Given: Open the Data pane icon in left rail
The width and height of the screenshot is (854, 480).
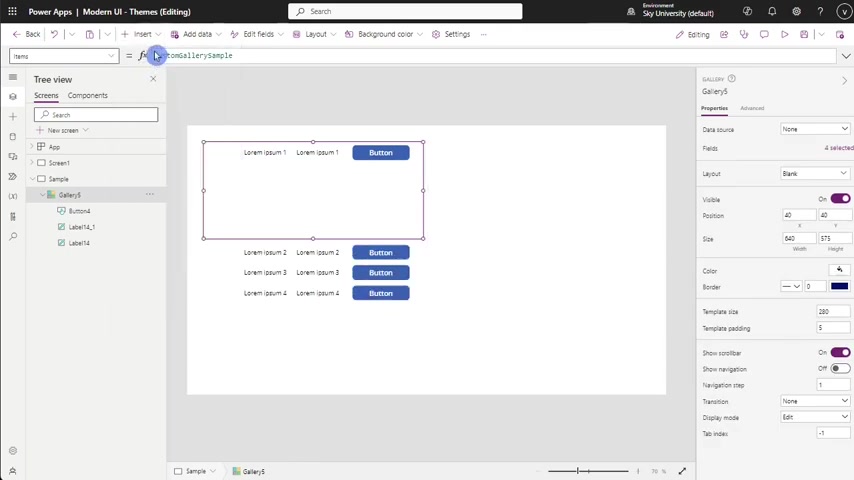Looking at the screenshot, I should pyautogui.click(x=12, y=137).
